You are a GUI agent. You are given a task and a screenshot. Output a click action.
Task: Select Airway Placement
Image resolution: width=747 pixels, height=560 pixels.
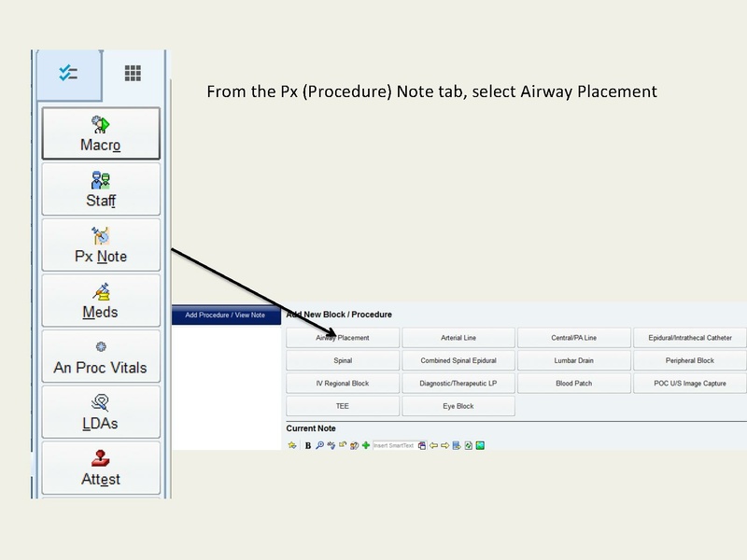pyautogui.click(x=342, y=337)
